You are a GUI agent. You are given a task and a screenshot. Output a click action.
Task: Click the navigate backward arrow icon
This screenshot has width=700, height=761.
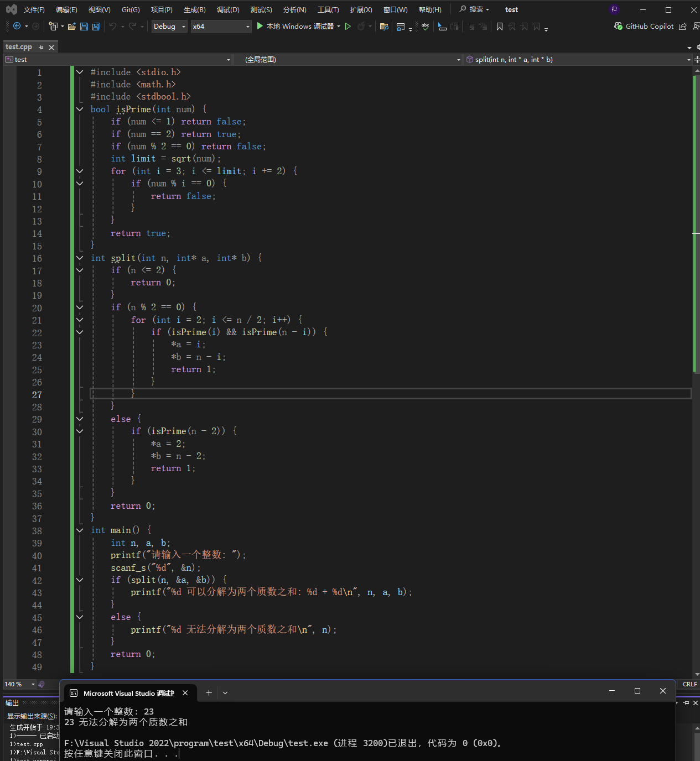pyautogui.click(x=17, y=26)
